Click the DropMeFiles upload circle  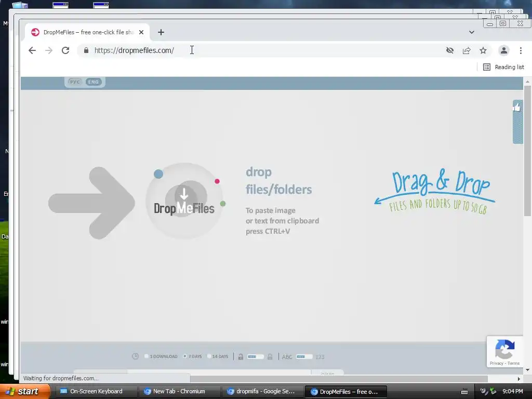click(184, 201)
